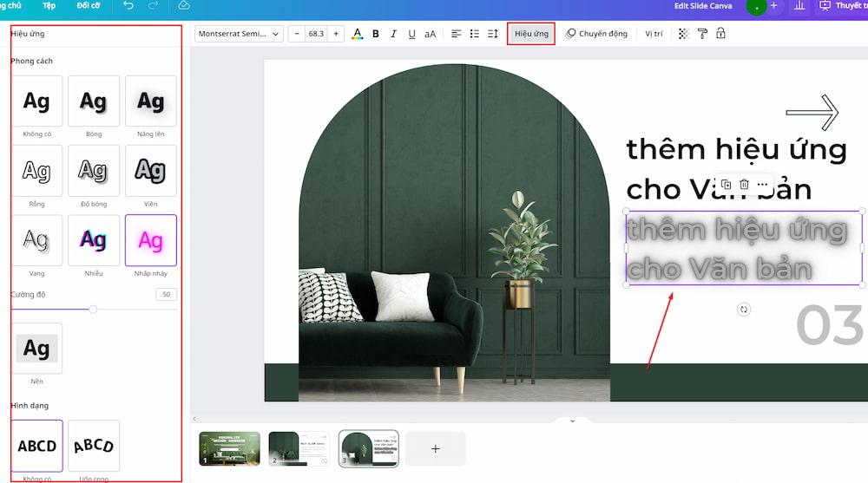Undo the last action
This screenshot has width=868, height=483.
pyautogui.click(x=128, y=5)
